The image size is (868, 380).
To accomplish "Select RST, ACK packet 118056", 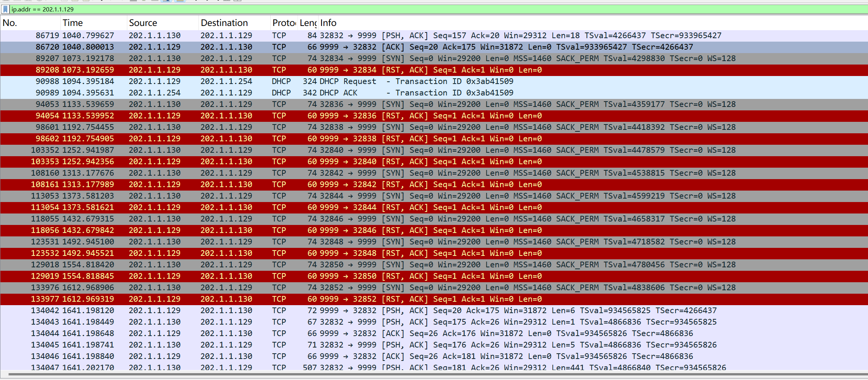I will (434, 230).
